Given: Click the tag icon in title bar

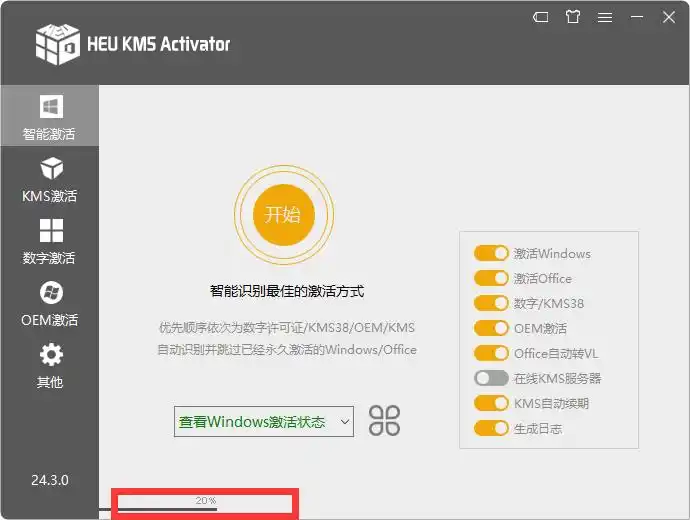Looking at the screenshot, I should tap(540, 17).
